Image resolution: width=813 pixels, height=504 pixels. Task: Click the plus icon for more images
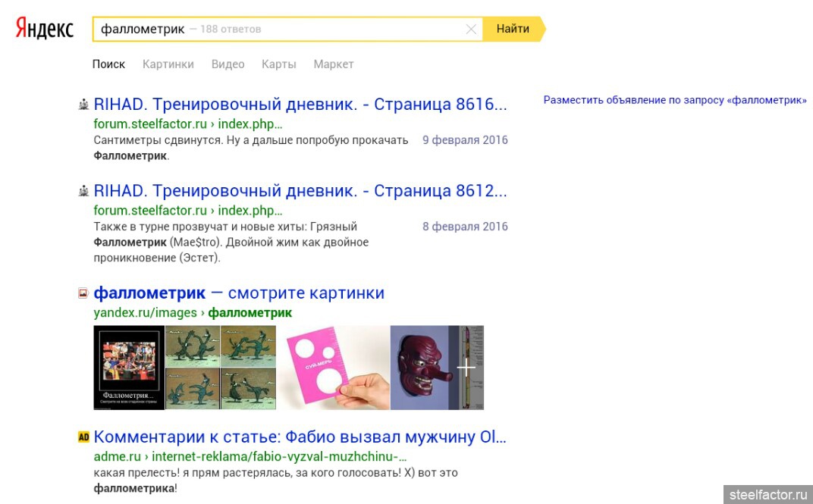[x=466, y=368]
